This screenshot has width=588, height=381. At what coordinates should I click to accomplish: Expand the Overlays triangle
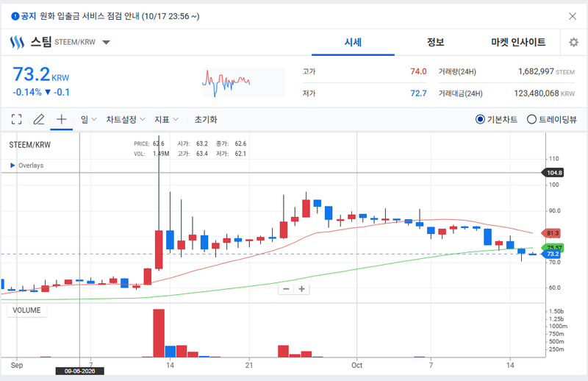(x=12, y=165)
